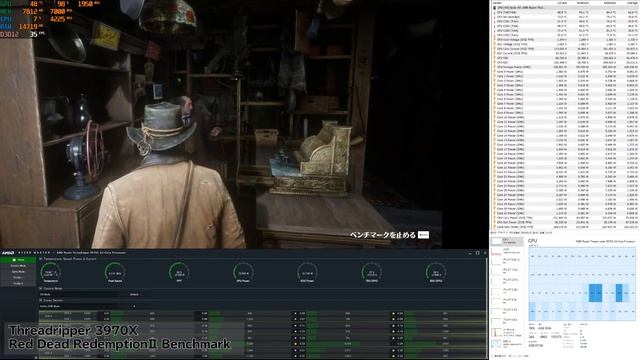
Task: Select Home in Ryzen Master sidebar
Action: click(x=18, y=260)
